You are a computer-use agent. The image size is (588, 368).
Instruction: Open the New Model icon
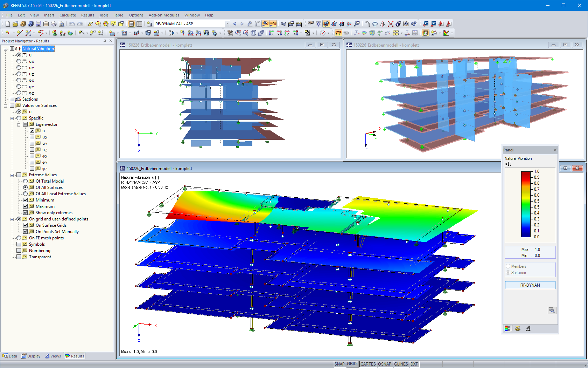pyautogui.click(x=7, y=24)
